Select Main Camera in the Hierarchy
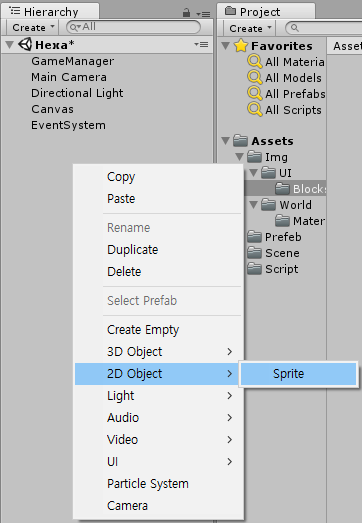 [69, 77]
